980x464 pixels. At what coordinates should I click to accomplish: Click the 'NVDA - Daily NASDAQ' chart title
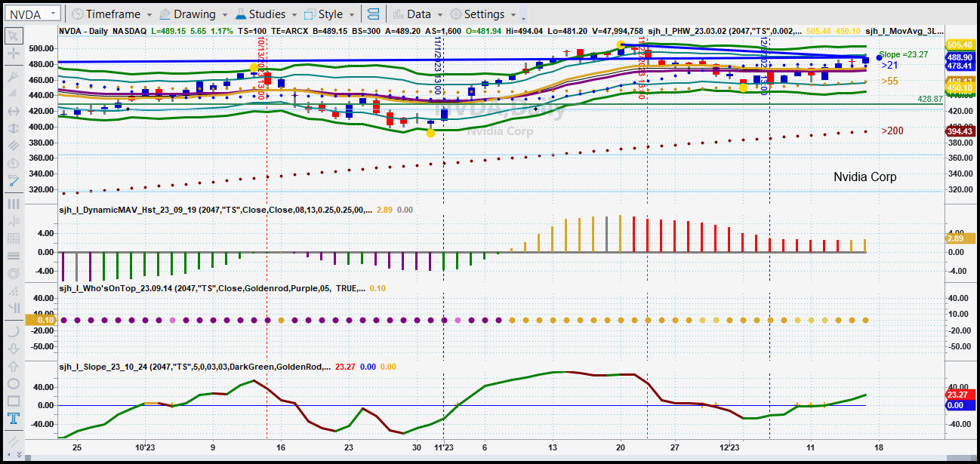click(103, 32)
